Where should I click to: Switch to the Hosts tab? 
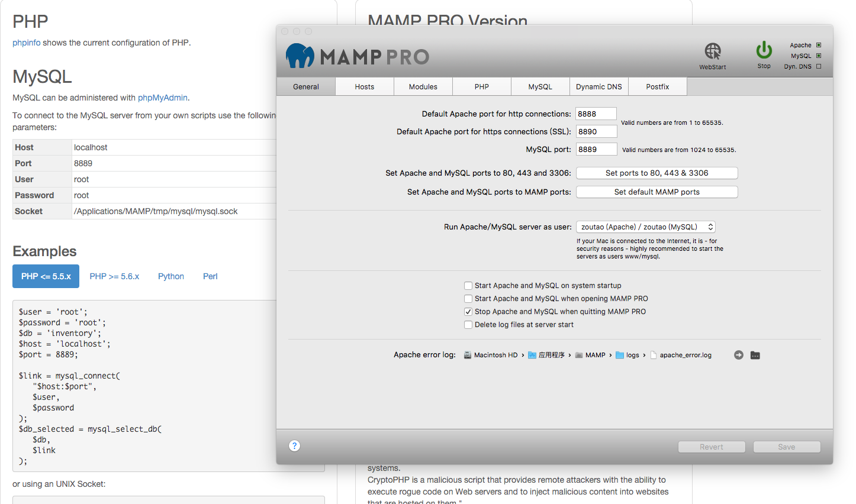(365, 86)
